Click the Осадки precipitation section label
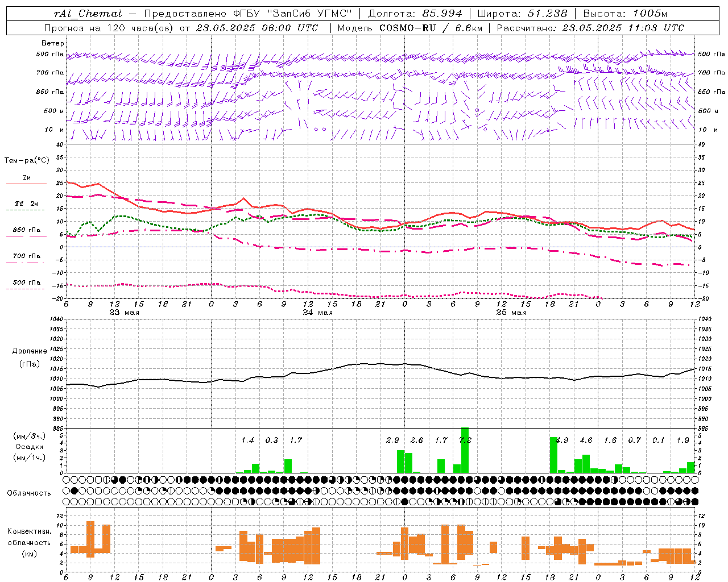This screenshot has width=728, height=582. tap(30, 447)
